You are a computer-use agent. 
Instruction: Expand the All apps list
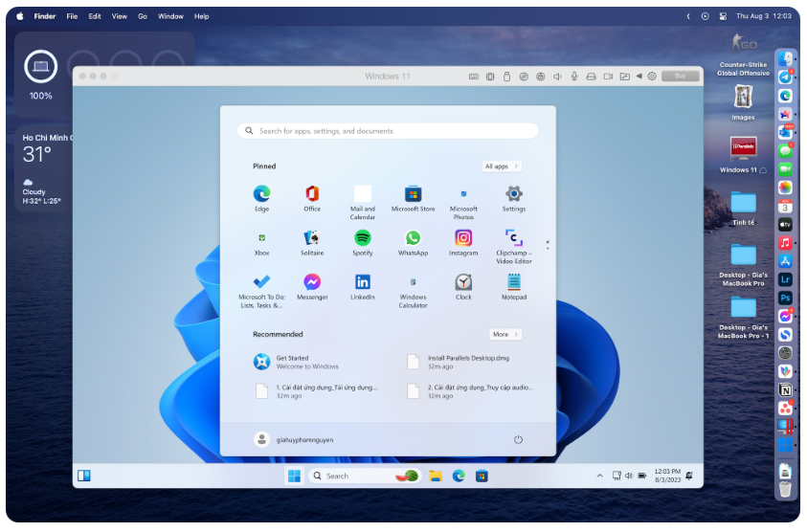point(502,166)
